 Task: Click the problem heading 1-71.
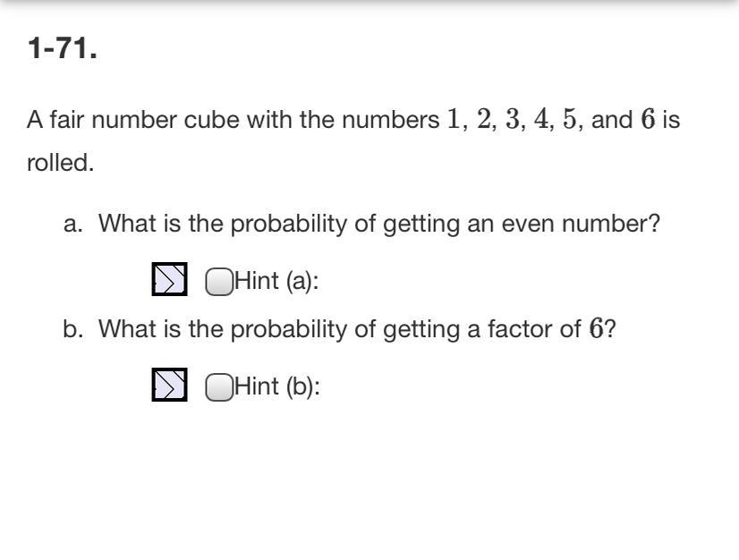(63, 48)
